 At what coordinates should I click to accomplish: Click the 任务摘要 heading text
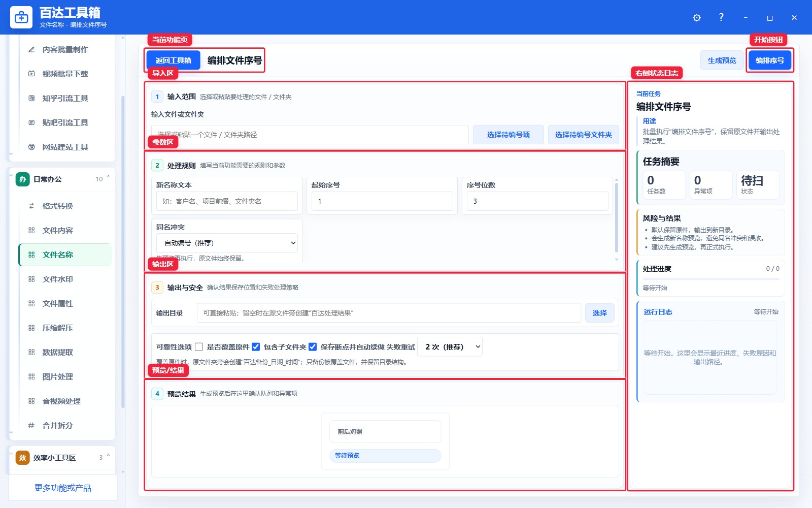pos(661,162)
